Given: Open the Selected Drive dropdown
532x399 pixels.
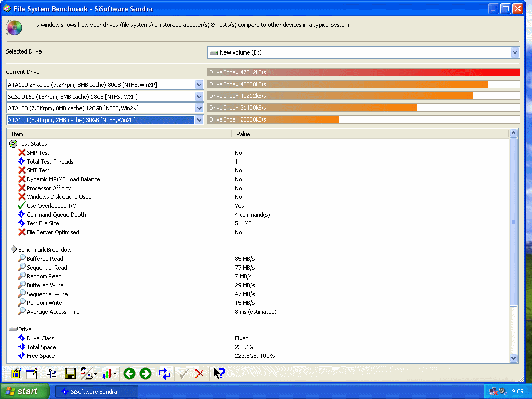Looking at the screenshot, I should (515, 52).
